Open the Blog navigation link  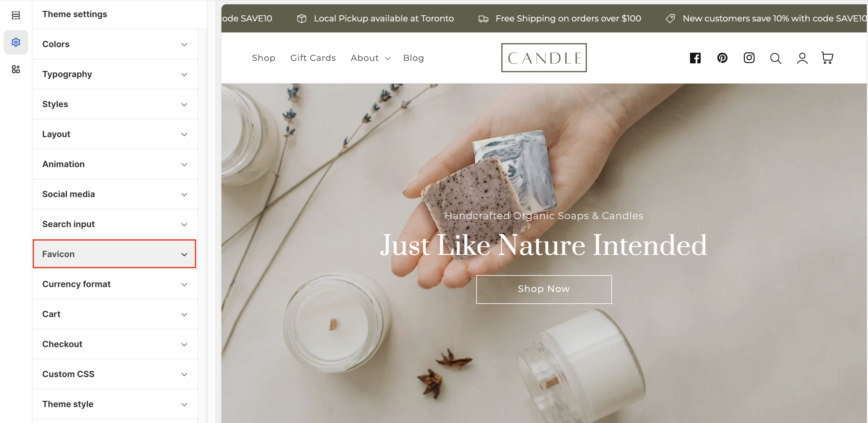click(x=414, y=58)
